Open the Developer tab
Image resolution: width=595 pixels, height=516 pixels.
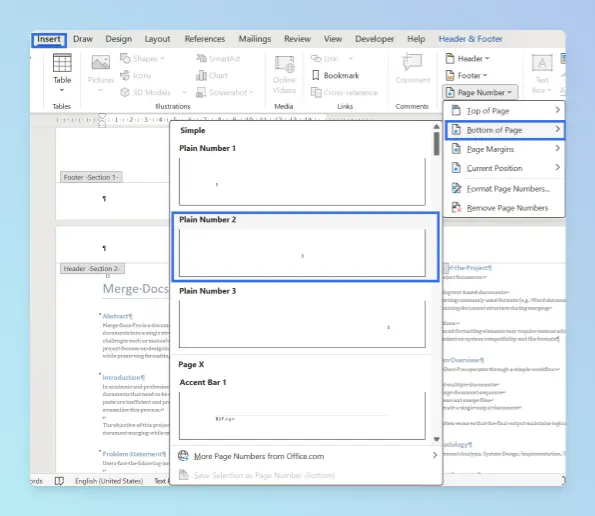tap(375, 39)
